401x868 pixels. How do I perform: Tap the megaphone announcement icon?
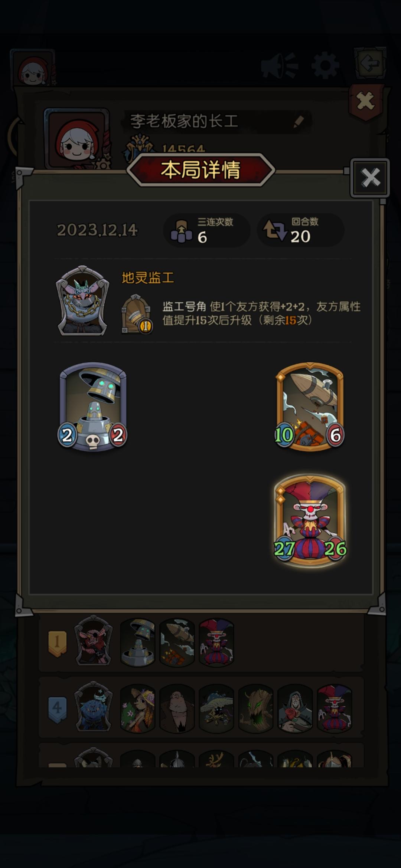[279, 66]
